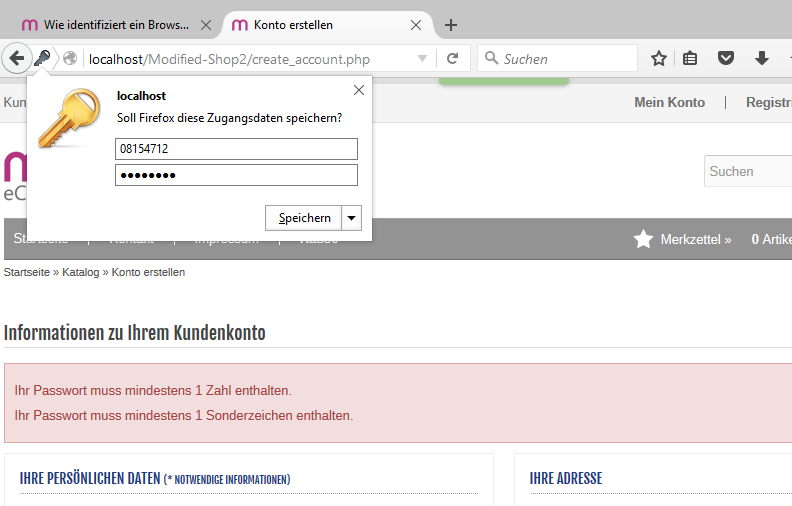Click the Pocket icon in the toolbar

click(x=726, y=59)
